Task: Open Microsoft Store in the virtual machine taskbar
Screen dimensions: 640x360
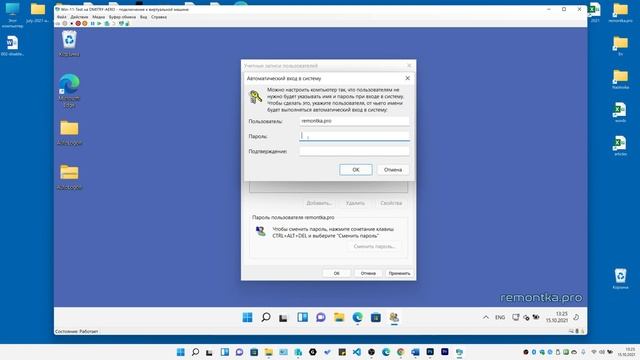Action: click(x=376, y=317)
